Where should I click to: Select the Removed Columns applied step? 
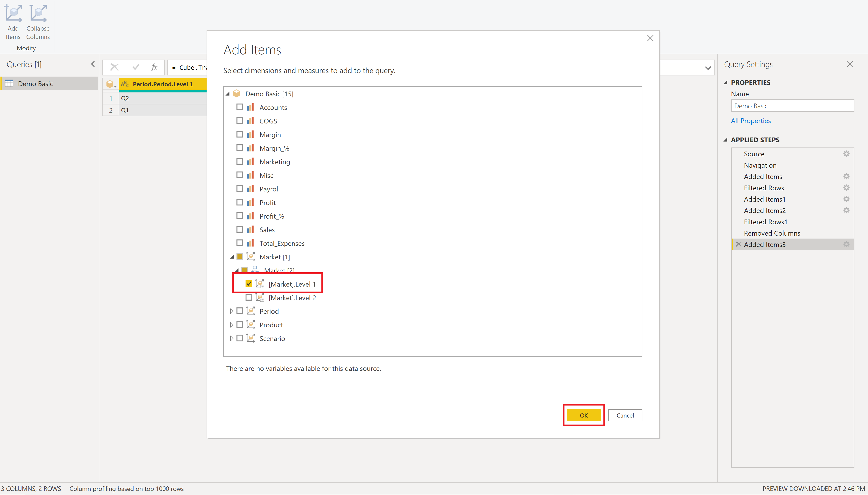click(x=772, y=233)
